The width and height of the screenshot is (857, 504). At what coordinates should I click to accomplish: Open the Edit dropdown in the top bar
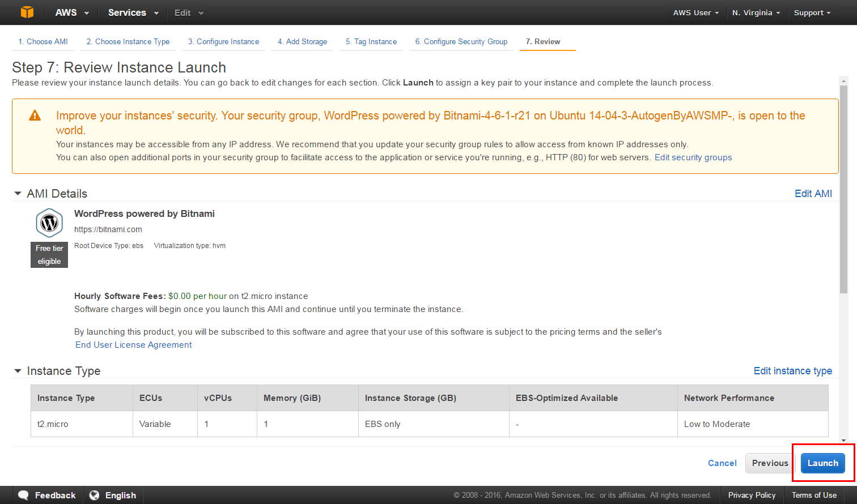[x=189, y=12]
